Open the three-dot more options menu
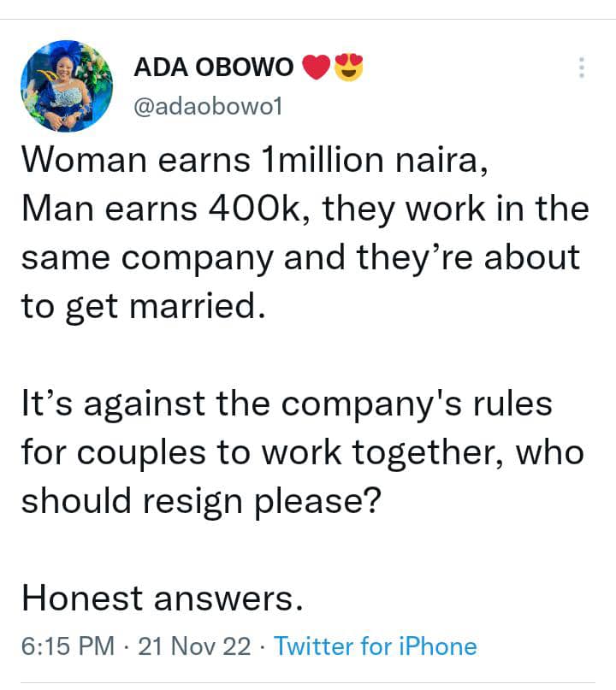 (583, 68)
